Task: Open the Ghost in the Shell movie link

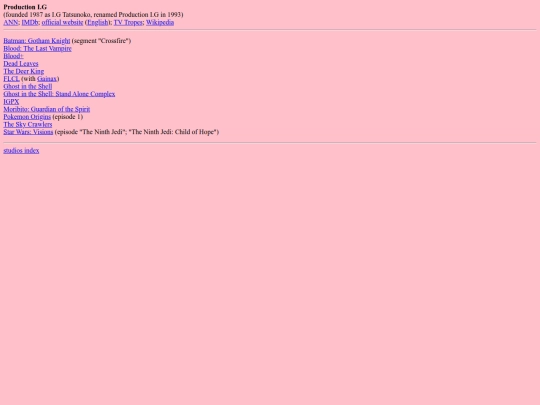Action: [28, 86]
